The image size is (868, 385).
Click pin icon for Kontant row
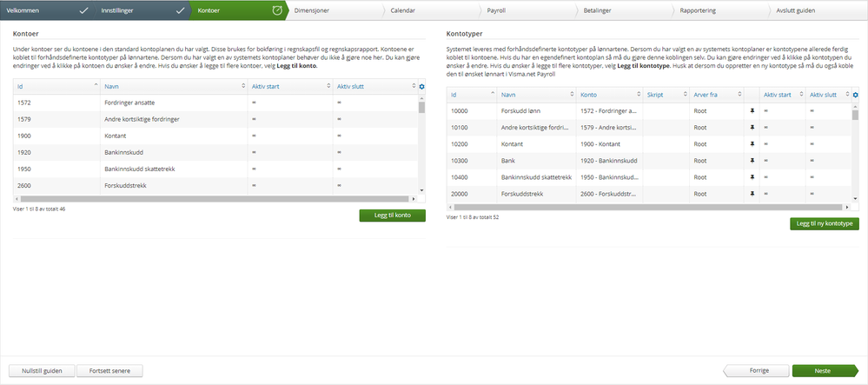pyautogui.click(x=752, y=144)
